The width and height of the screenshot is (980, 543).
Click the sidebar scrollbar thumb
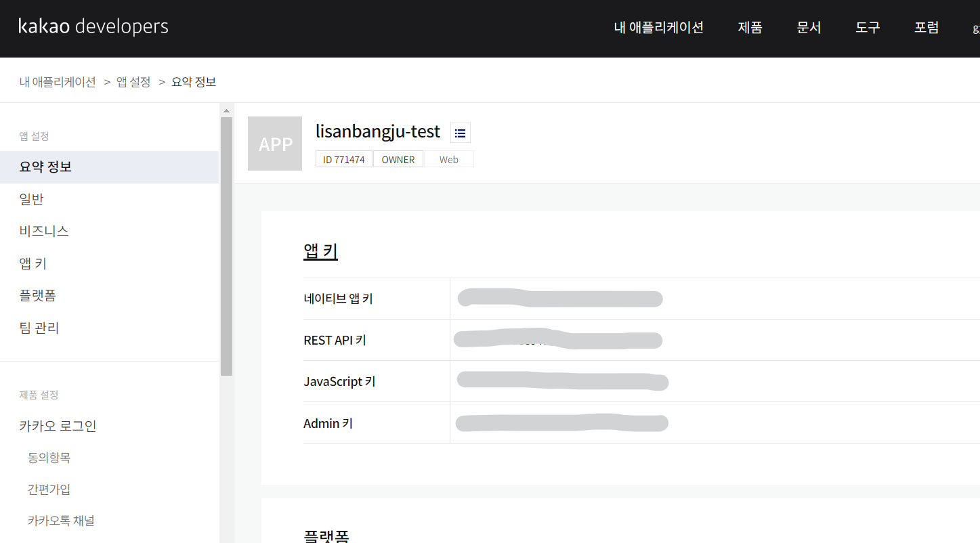pos(226,246)
